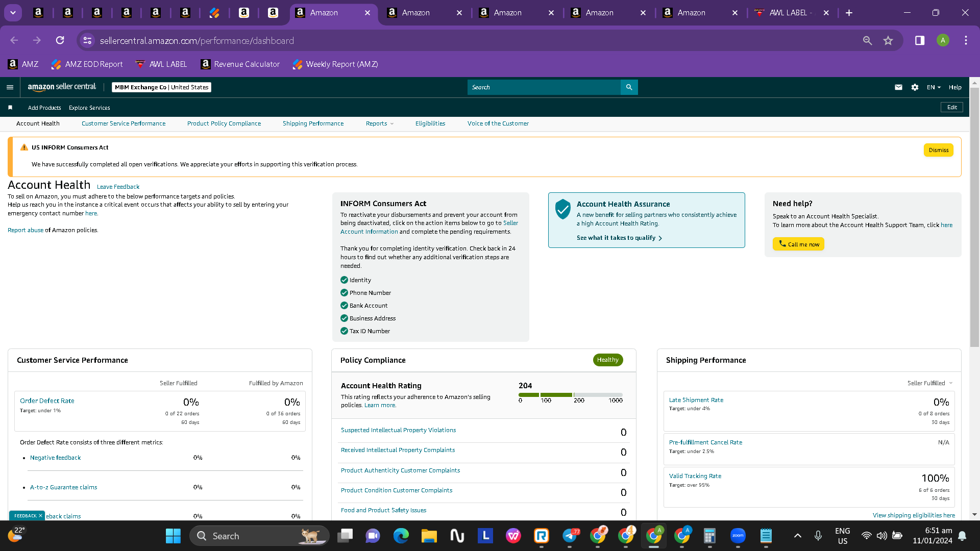Open Shipping Performance tab
The height and width of the screenshot is (551, 980).
coord(313,123)
